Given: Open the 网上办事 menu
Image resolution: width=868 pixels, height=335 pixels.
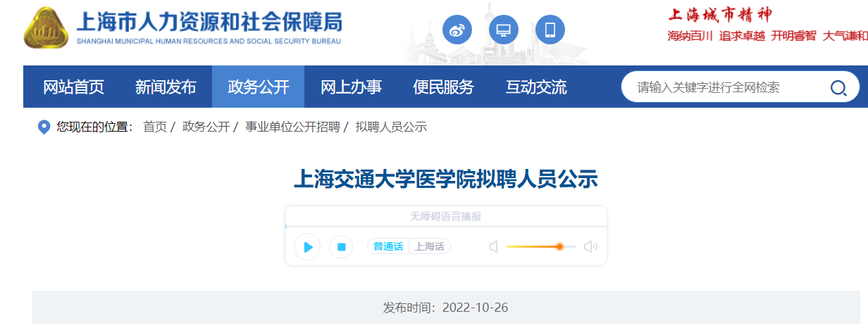Looking at the screenshot, I should [351, 87].
